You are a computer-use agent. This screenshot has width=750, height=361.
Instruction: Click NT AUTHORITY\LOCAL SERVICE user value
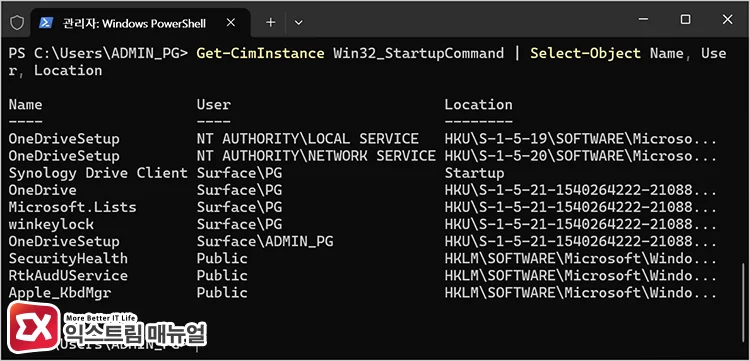pos(308,139)
